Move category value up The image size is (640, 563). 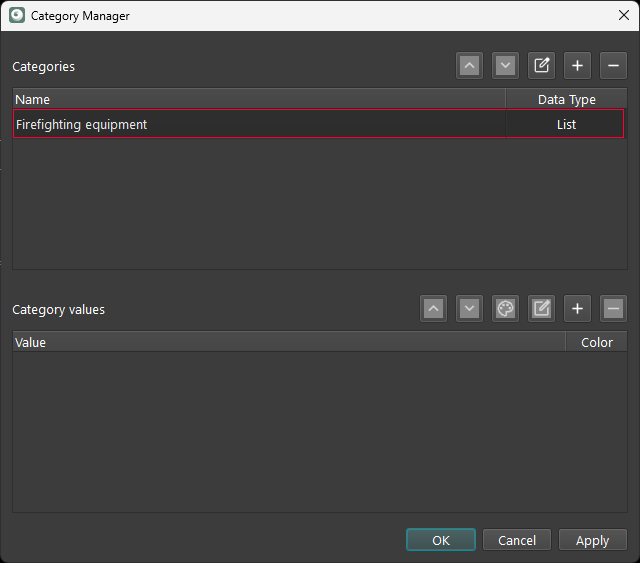(x=433, y=309)
